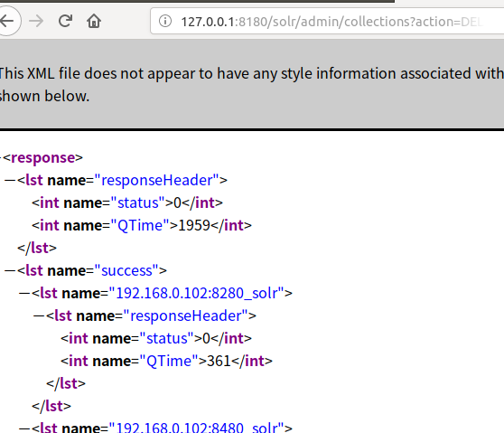
Task: Click the first status int line
Action: coord(127,202)
